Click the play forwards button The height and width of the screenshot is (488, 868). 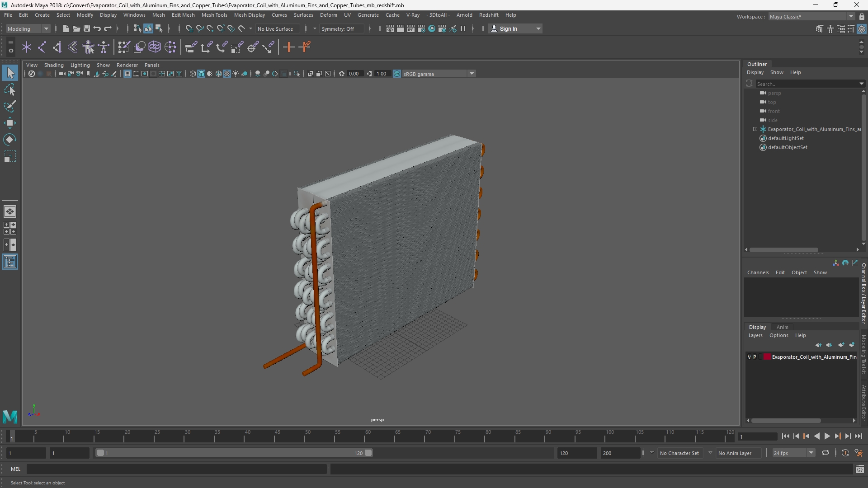(x=827, y=436)
